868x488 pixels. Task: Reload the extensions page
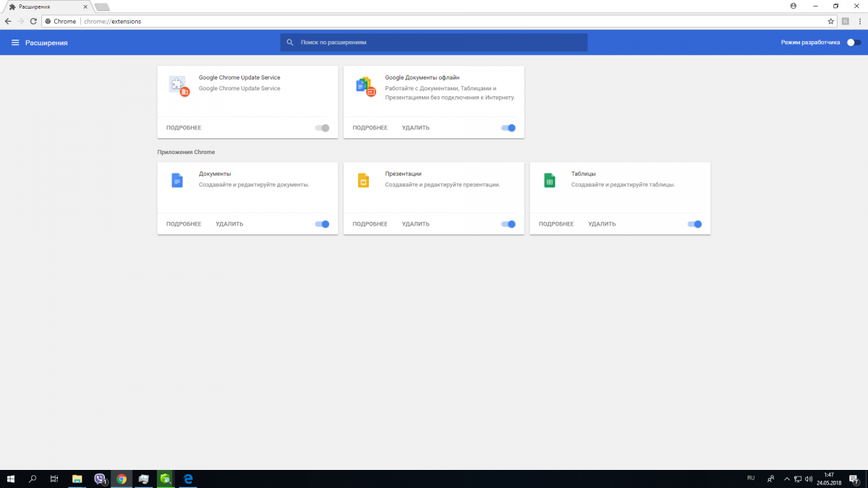tap(33, 21)
